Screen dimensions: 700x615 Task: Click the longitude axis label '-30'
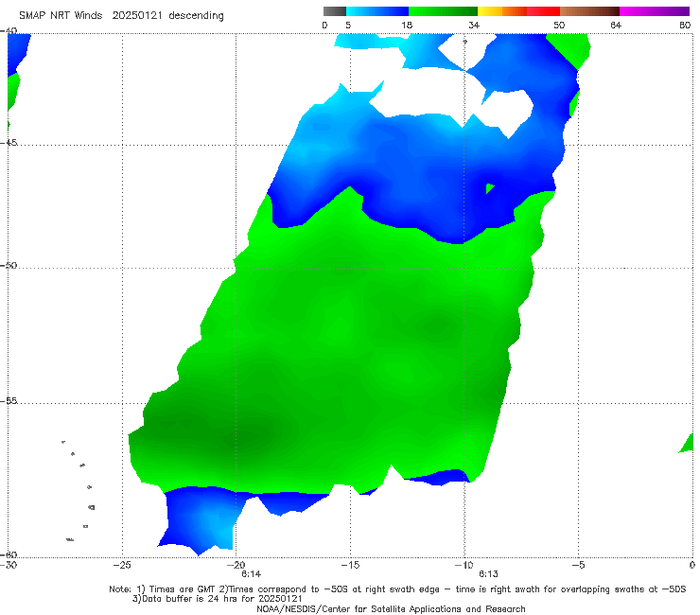(x=9, y=565)
